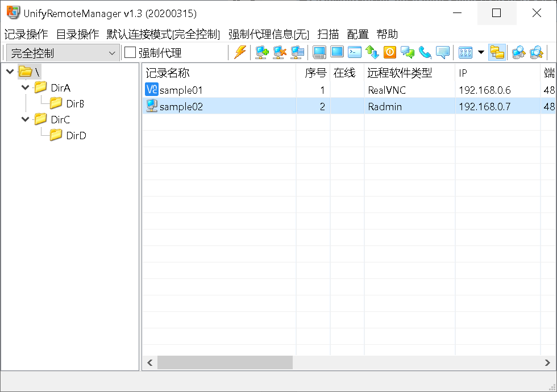
Task: Enable the 强制代理 checkbox
Action: (x=130, y=53)
